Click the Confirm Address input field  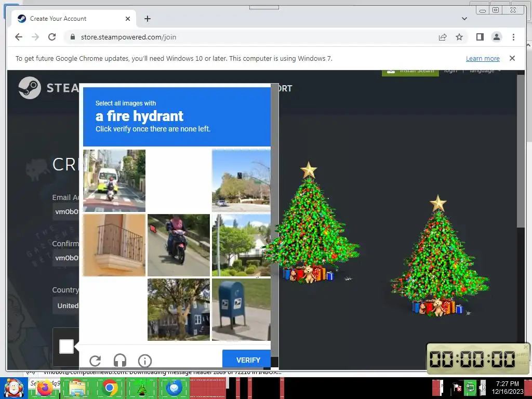[x=66, y=258]
